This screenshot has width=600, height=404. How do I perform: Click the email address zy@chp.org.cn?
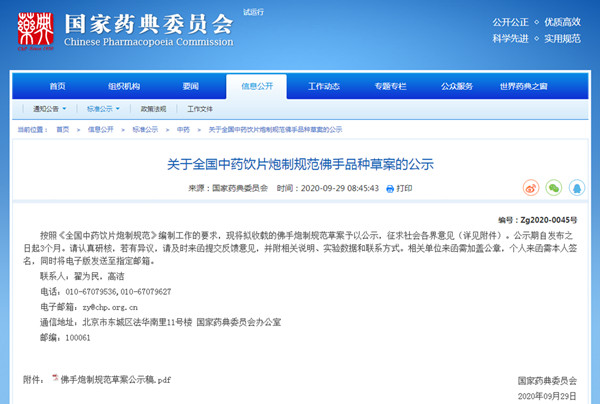click(110, 310)
